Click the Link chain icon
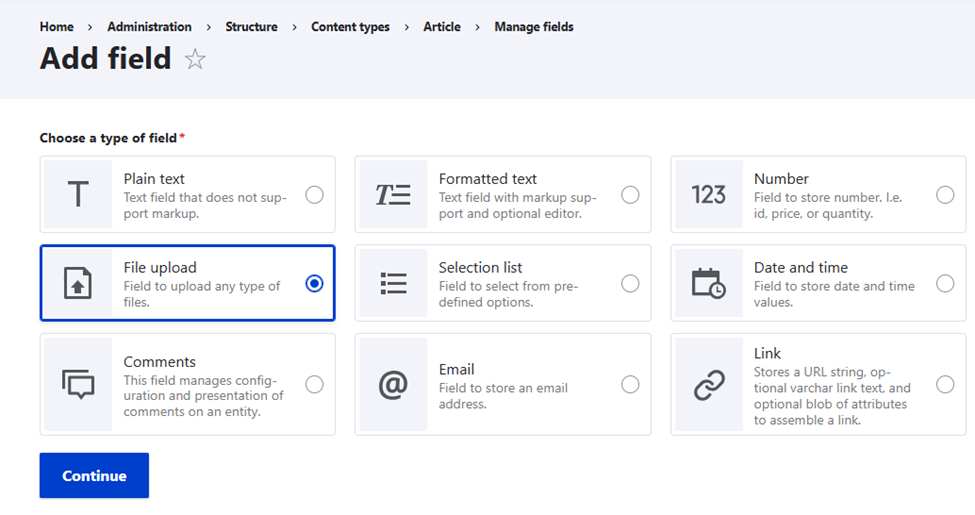The width and height of the screenshot is (975, 515). [708, 384]
